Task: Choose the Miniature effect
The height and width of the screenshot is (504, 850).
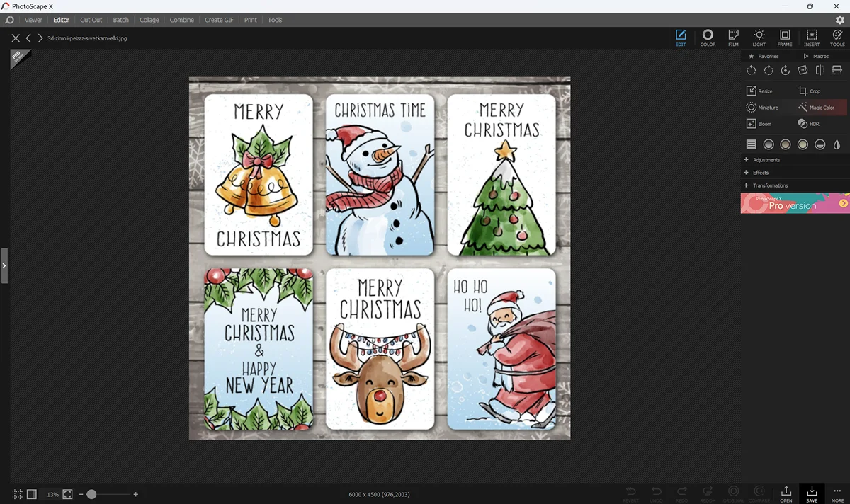Action: 761,108
